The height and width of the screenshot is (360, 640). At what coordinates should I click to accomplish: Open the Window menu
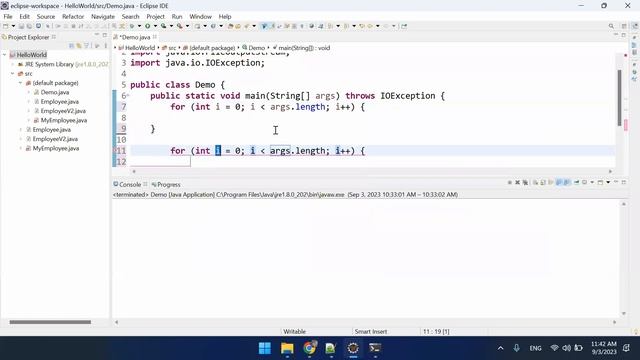[200, 16]
